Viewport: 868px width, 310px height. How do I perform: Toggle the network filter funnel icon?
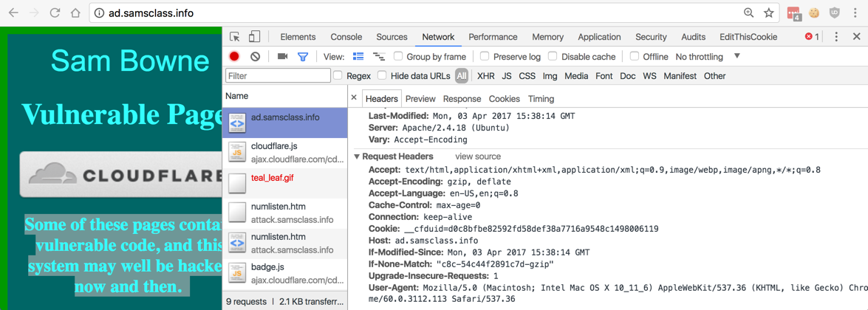[x=303, y=57]
